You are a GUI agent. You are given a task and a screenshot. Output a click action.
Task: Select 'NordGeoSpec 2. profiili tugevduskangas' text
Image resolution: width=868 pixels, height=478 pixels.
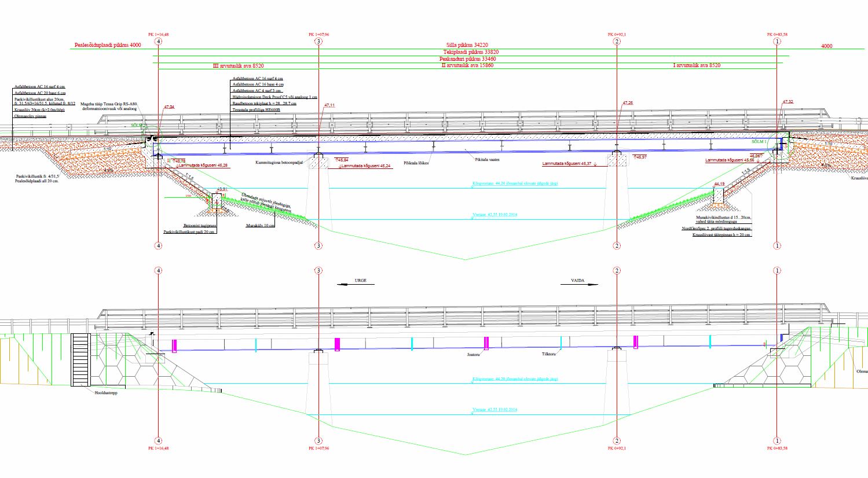716,229
